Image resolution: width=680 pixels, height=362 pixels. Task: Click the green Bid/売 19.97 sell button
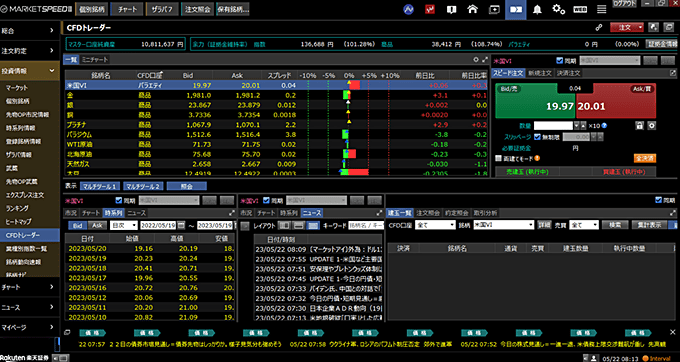[x=535, y=101]
